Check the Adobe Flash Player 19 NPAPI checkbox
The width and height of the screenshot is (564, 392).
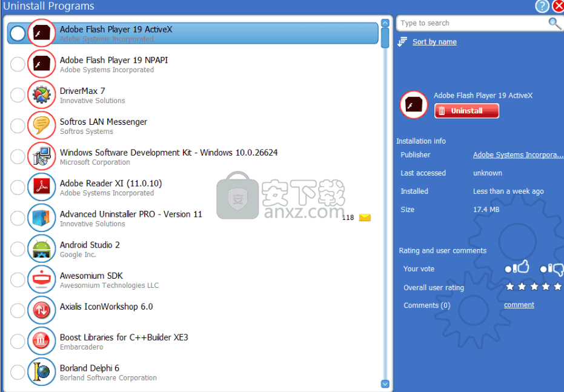[18, 64]
